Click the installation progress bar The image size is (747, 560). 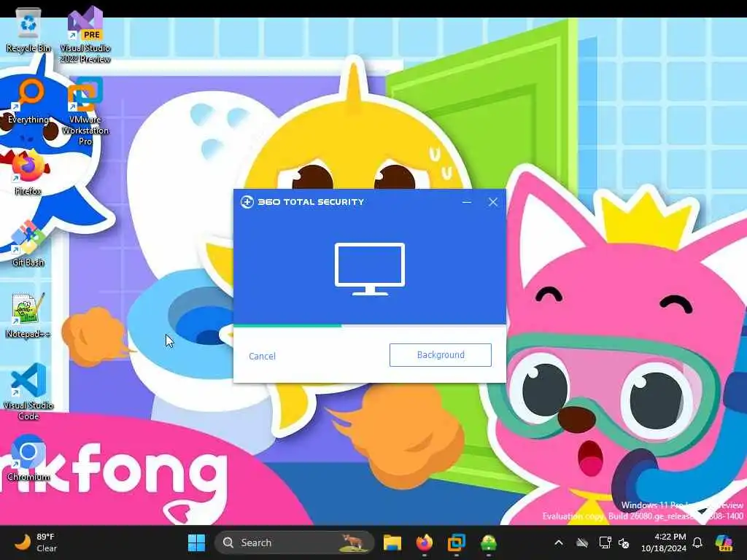coord(370,326)
